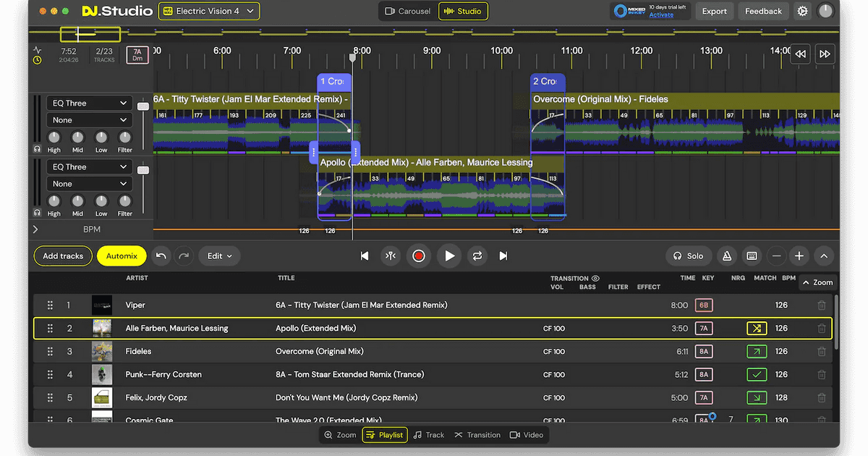Open the Electric Vision 4 project dropdown
The height and width of the screenshot is (456, 868).
click(x=209, y=11)
